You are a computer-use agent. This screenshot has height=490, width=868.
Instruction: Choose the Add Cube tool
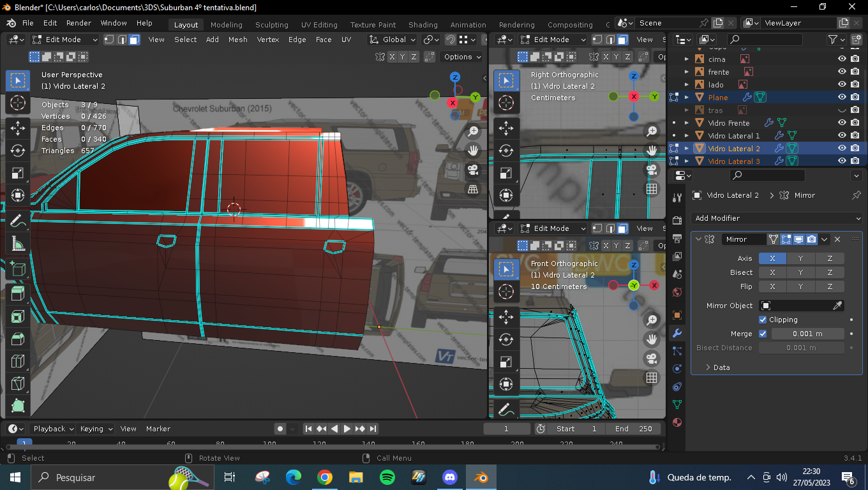coord(18,269)
